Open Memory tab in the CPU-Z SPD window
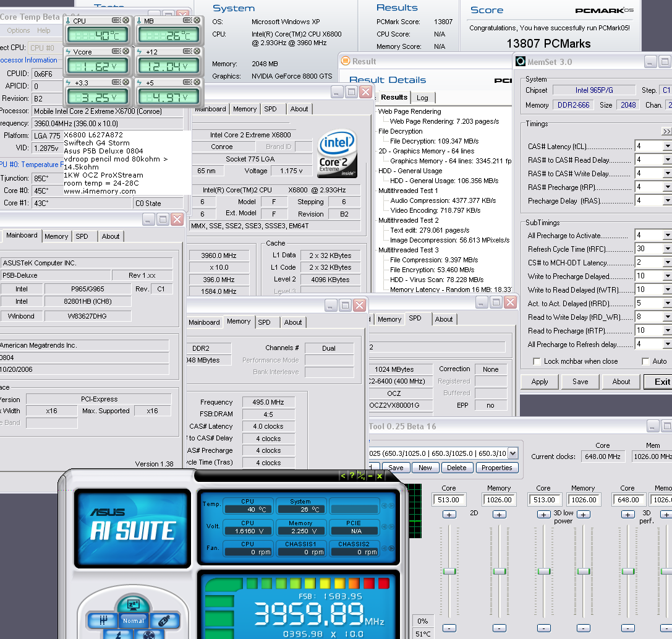Screen dimensions: 672x639 [x=389, y=319]
